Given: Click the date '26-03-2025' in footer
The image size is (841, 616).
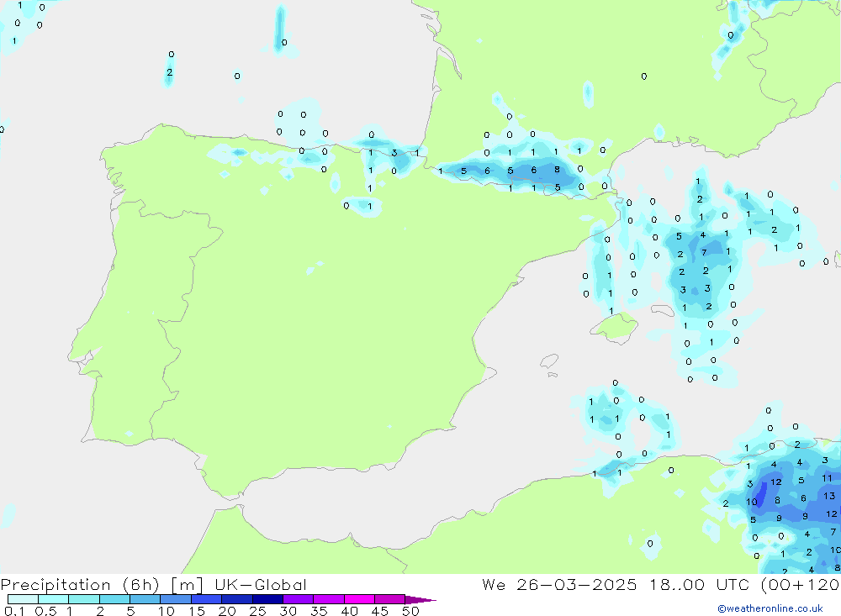Looking at the screenshot, I should click(577, 584).
